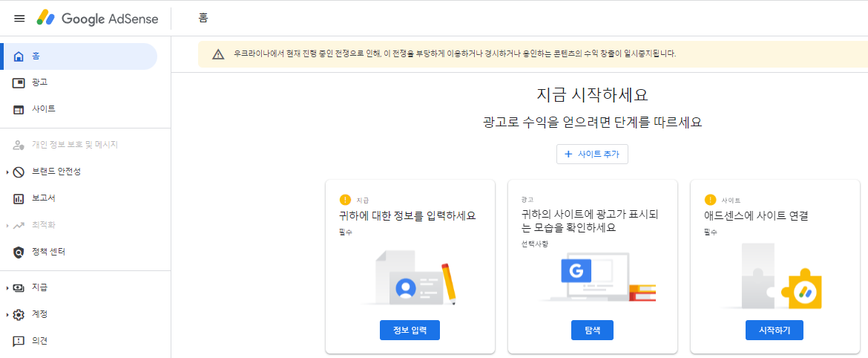This screenshot has height=358, width=868.
Task: Expand the 계정 submenu arrow
Action: coord(7,315)
